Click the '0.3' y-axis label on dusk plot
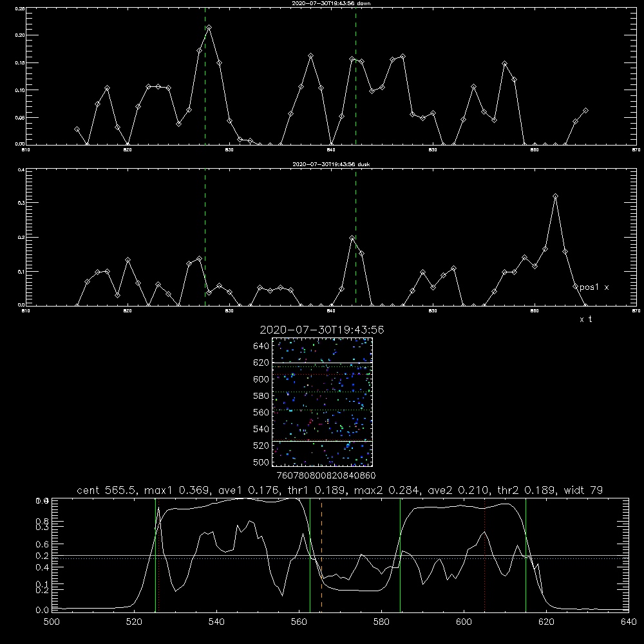644x644 pixels. pyautogui.click(x=21, y=203)
